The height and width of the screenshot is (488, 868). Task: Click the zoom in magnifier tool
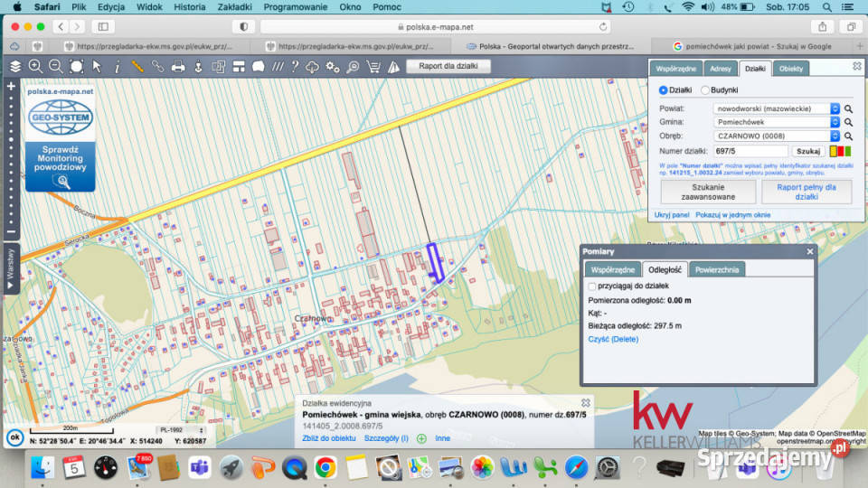point(35,66)
